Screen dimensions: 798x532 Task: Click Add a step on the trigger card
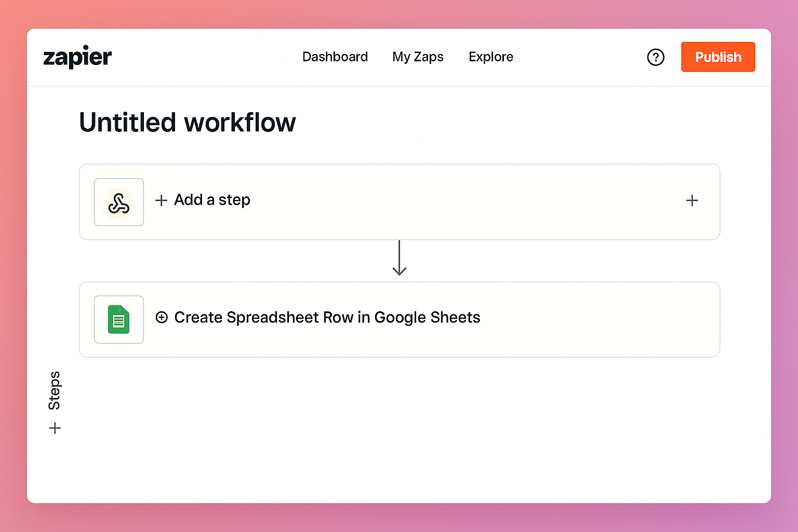[212, 200]
